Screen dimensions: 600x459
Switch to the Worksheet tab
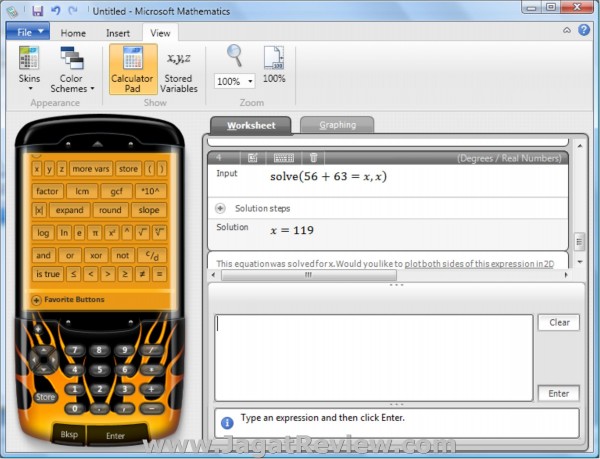[x=251, y=125]
